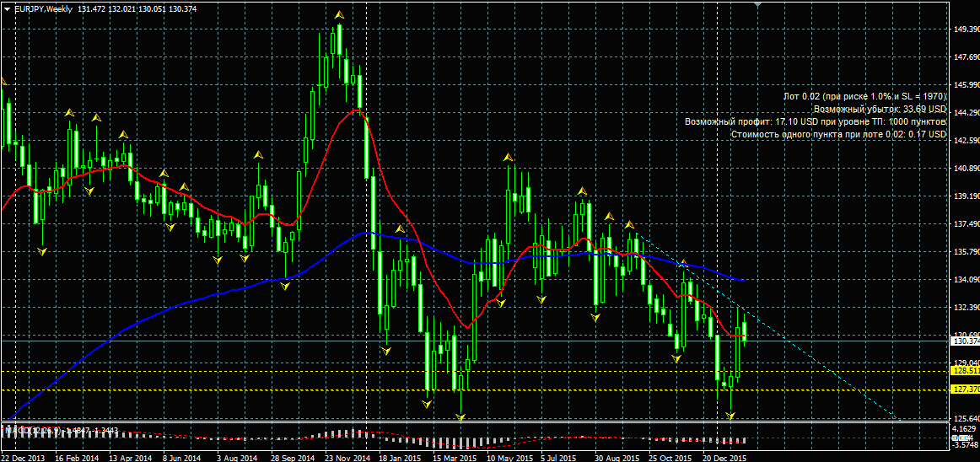Open the dropdown arrow beside EURJPY,Weekly

6,10
